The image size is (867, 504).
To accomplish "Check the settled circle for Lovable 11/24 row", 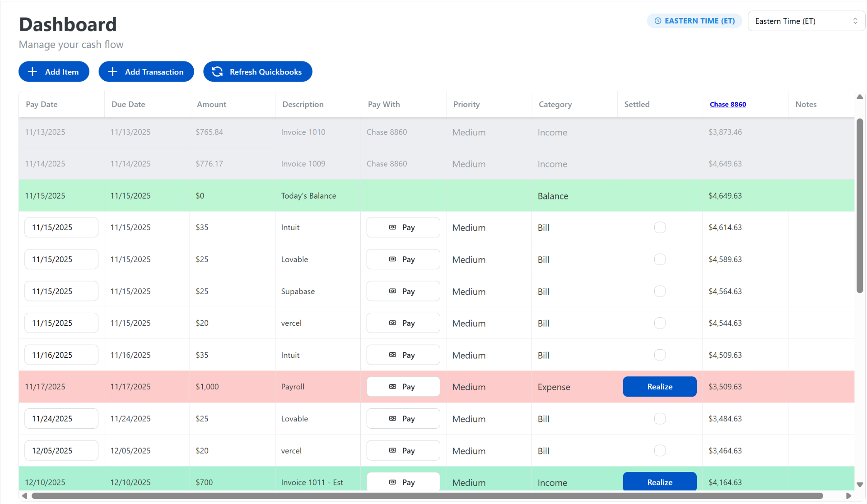I will pyautogui.click(x=660, y=418).
